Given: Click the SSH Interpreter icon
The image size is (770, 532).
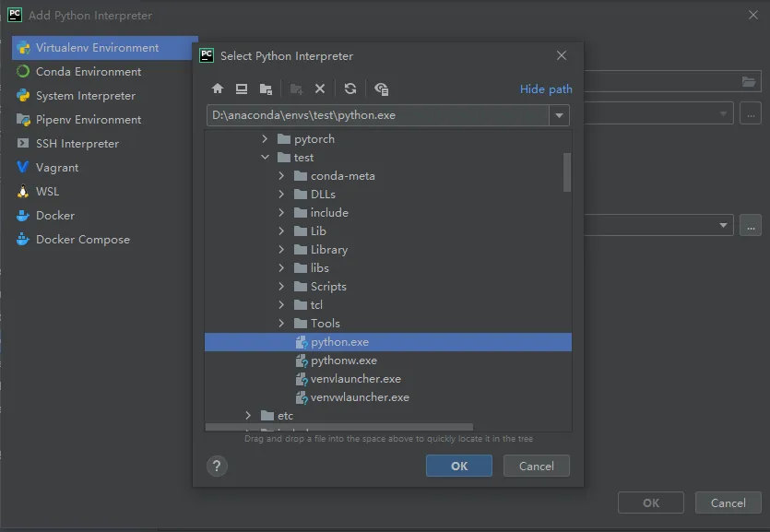Looking at the screenshot, I should pyautogui.click(x=23, y=143).
